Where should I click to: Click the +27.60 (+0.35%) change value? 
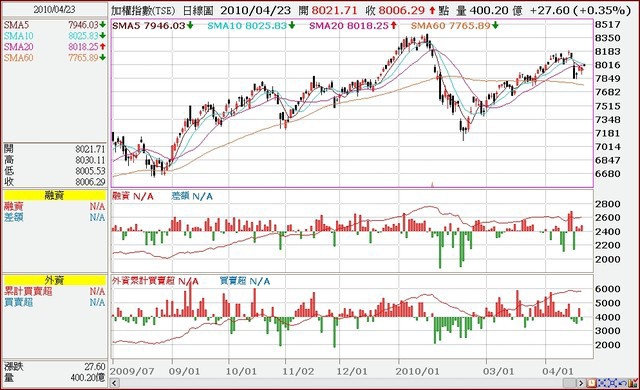(580, 11)
